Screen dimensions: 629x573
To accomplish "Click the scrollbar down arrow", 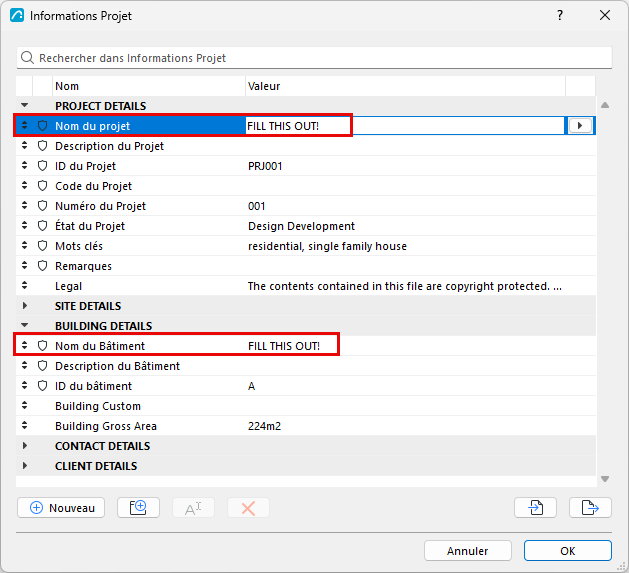I will click(x=605, y=479).
